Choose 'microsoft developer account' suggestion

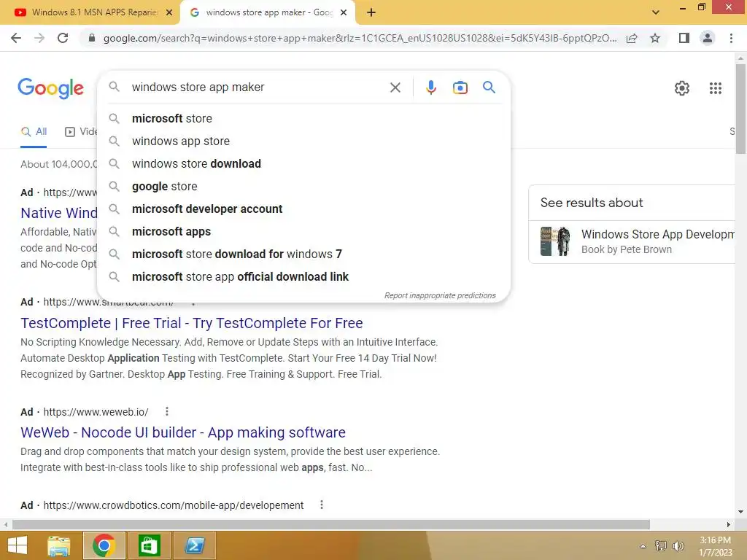click(303, 209)
